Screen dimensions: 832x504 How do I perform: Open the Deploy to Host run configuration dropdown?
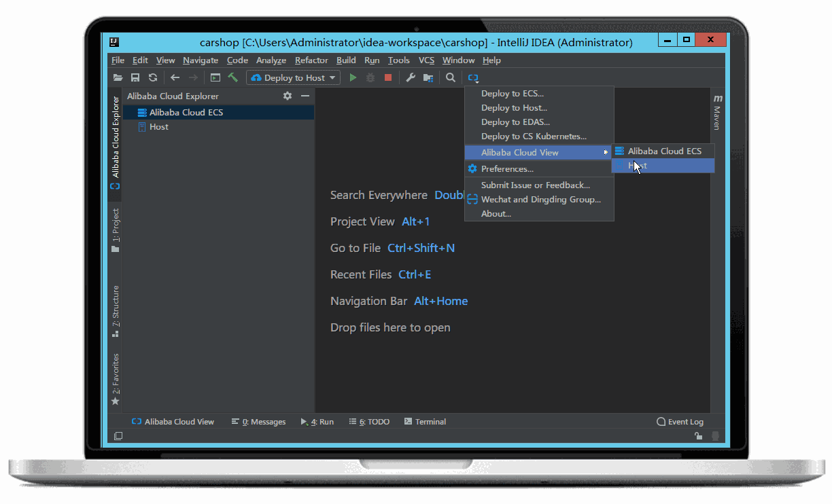pyautogui.click(x=293, y=77)
